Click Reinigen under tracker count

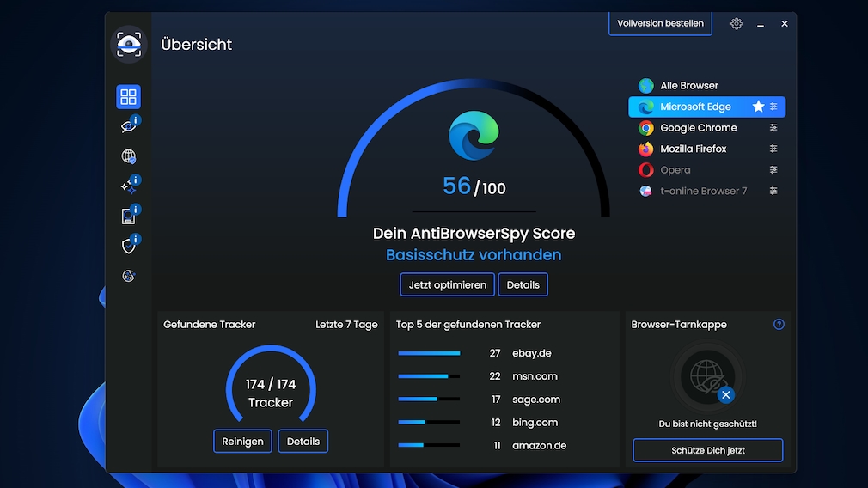click(242, 441)
